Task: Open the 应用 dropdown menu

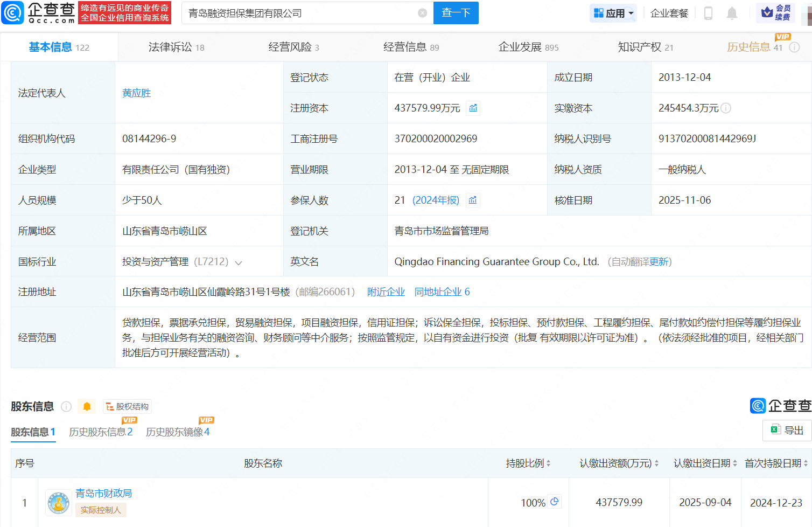Action: 613,13
